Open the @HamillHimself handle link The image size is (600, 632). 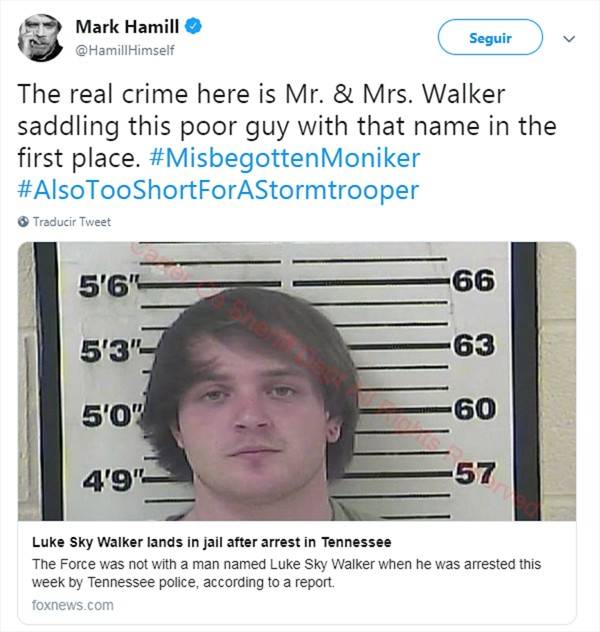[x=125, y=50]
